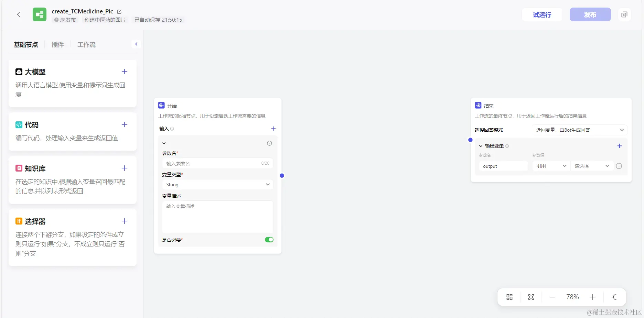Click the 创建中医药的图片 description
Screen dimensions: 644x318
(x=105, y=20)
